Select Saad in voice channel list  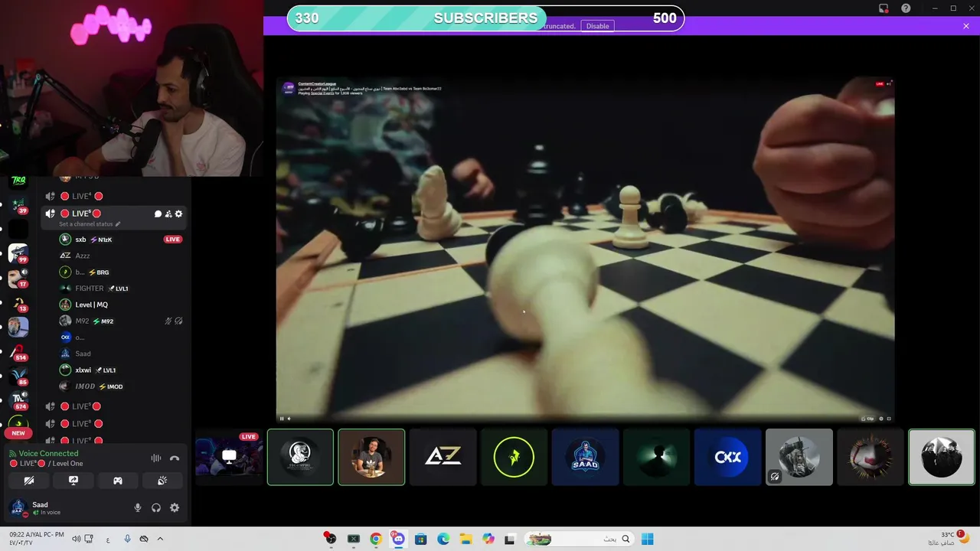(113, 354)
